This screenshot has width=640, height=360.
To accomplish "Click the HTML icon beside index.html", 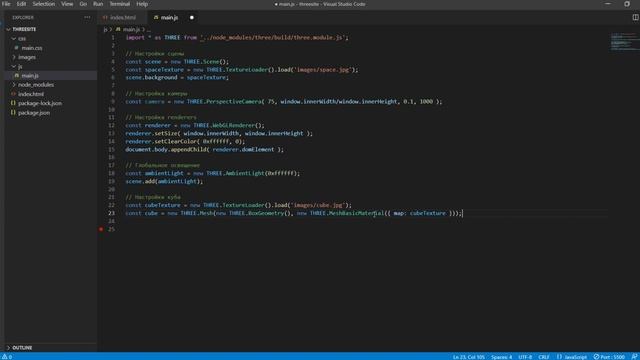I will pyautogui.click(x=13, y=94).
